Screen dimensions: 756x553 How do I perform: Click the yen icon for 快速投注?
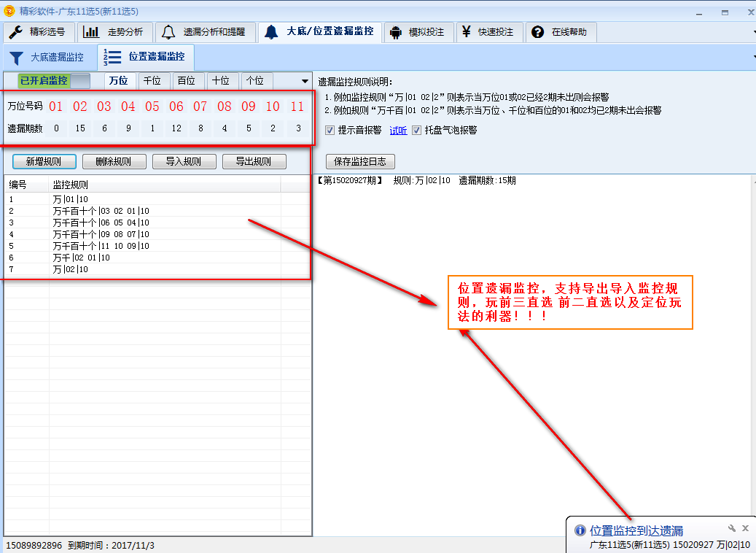click(466, 32)
